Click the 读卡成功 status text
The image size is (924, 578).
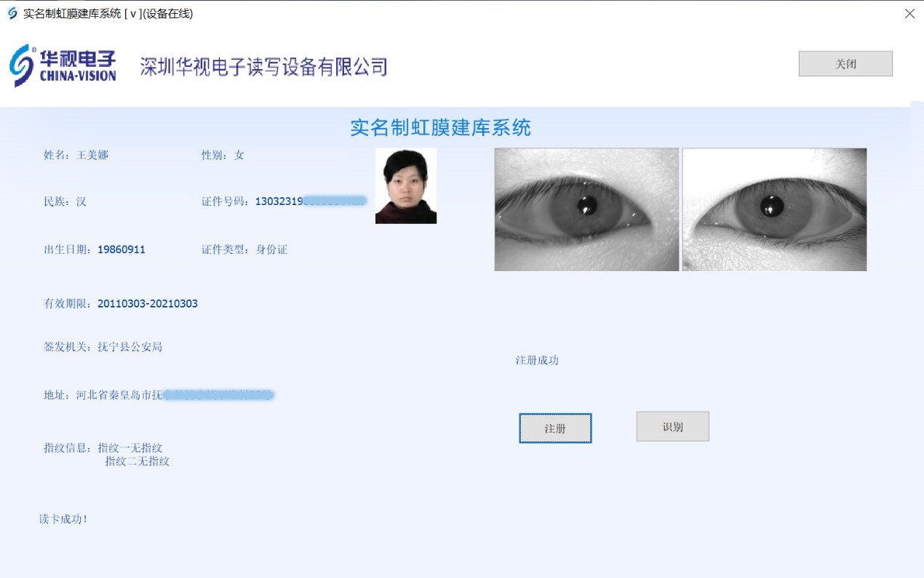[x=63, y=519]
